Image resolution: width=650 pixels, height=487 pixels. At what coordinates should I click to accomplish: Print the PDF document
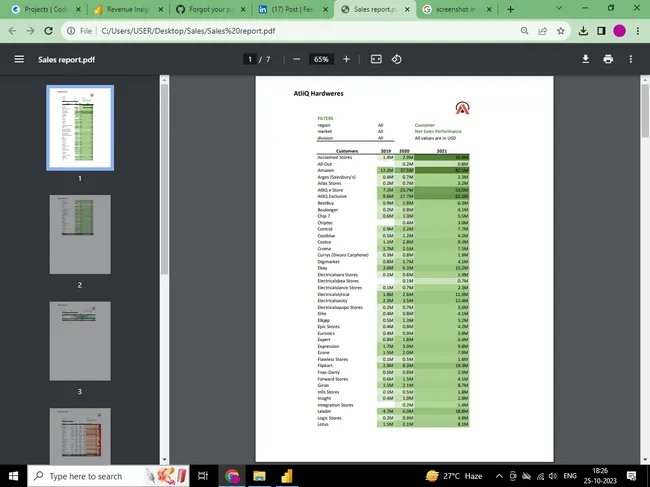point(608,59)
